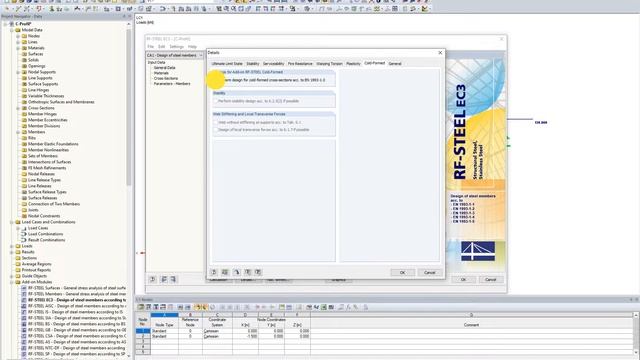Click OK in the RF-STEEL EC3 window
640x360 pixels.
tap(463, 280)
